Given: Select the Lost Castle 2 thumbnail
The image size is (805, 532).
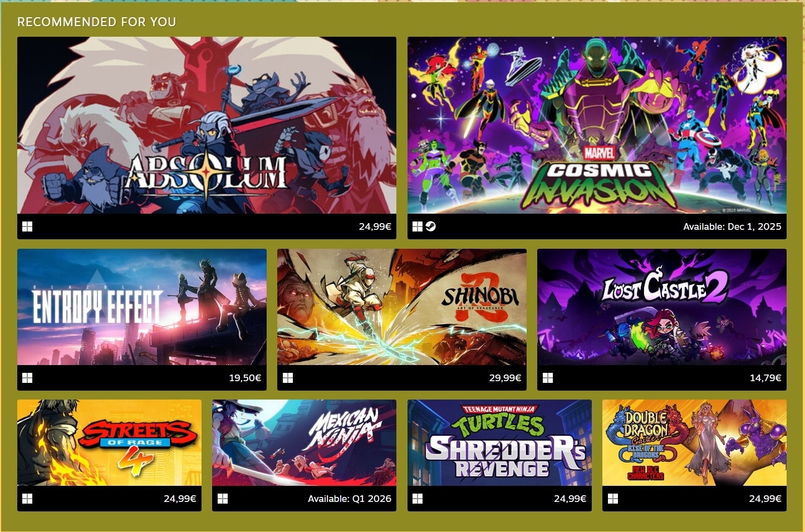Looking at the screenshot, I should [662, 307].
